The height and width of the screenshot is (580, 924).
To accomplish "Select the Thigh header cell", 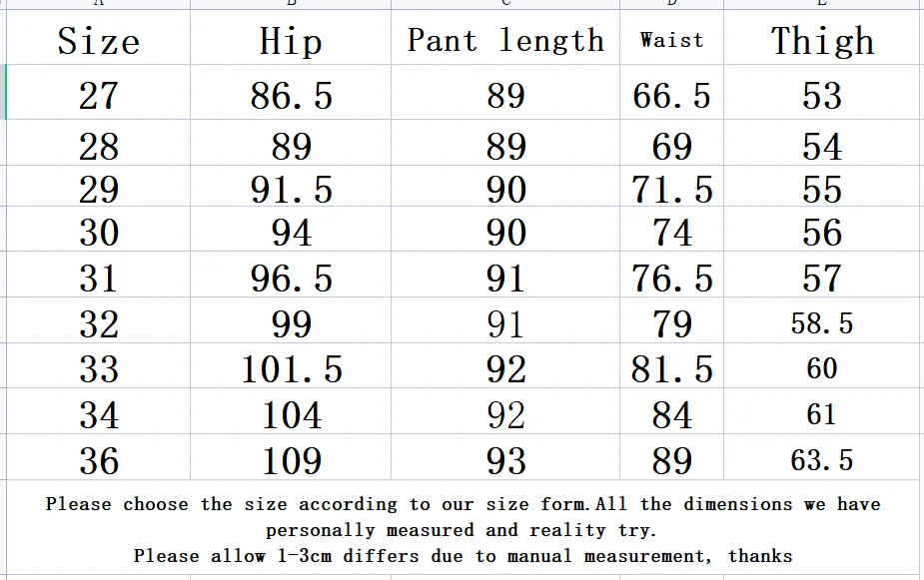I will click(x=822, y=41).
